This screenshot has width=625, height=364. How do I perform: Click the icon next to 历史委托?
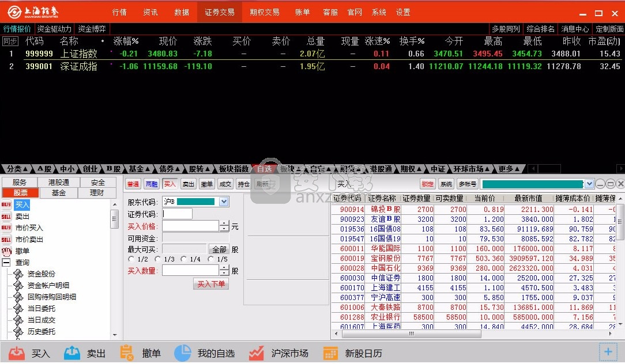(18, 331)
